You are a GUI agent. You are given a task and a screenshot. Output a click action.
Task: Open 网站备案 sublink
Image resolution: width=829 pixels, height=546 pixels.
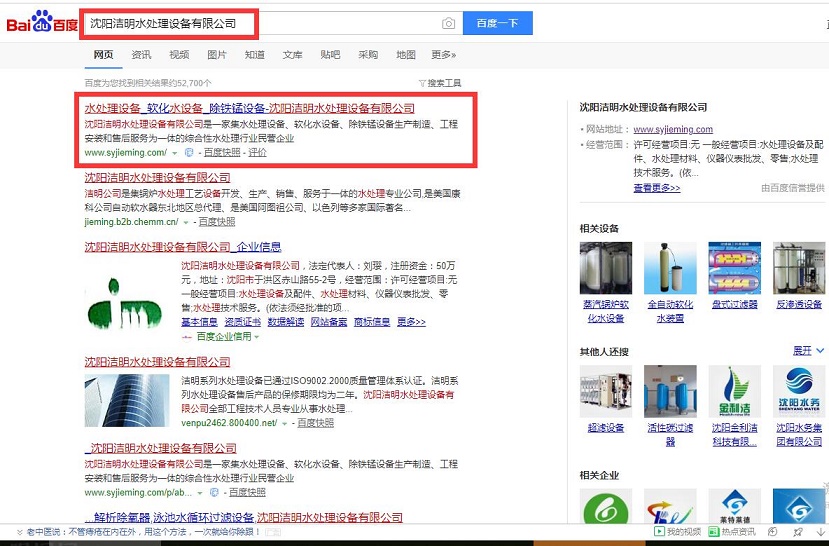329,322
